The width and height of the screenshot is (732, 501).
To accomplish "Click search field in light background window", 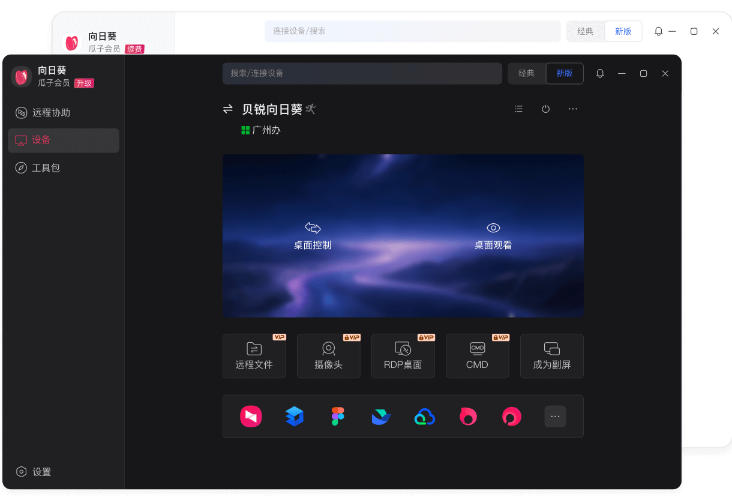I will [x=413, y=31].
